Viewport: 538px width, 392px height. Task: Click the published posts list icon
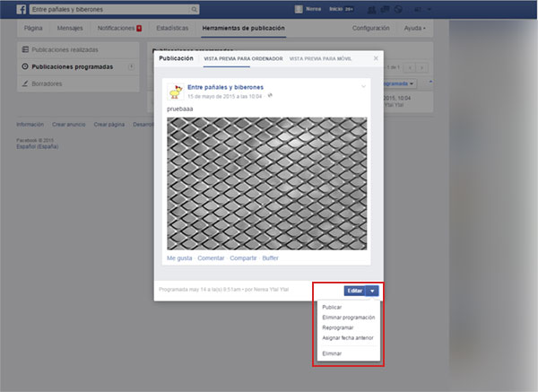point(25,49)
